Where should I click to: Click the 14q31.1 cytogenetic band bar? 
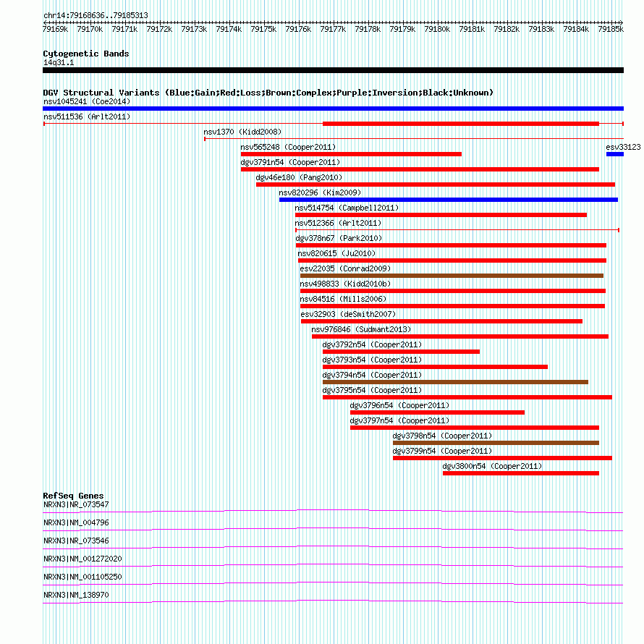tap(333, 70)
